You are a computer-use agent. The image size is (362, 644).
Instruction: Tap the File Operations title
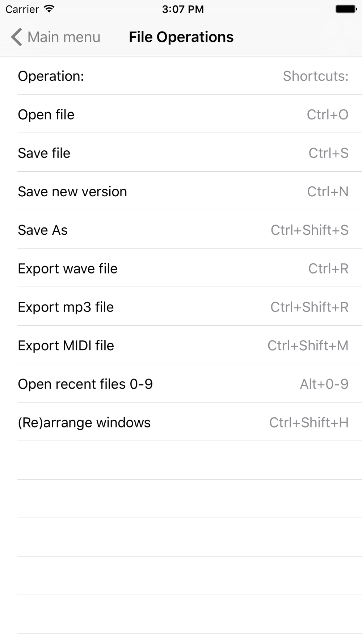click(181, 37)
